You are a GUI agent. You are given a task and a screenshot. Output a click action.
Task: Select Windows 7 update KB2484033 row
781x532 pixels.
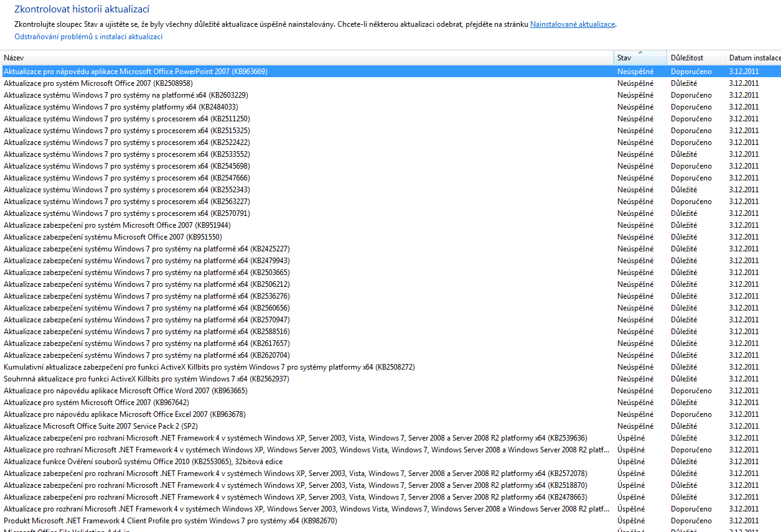click(x=390, y=107)
